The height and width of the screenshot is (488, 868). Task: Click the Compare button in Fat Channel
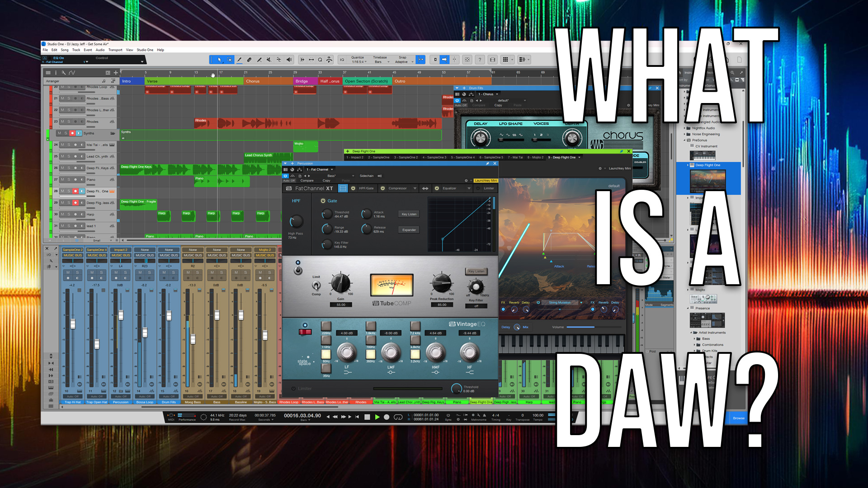307,181
